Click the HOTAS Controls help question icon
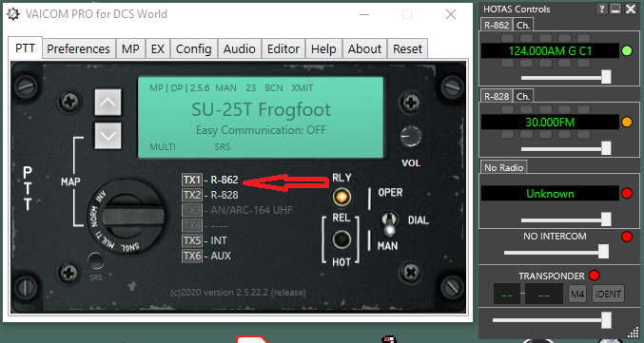Viewport: 644px width, 343px height. [x=602, y=9]
